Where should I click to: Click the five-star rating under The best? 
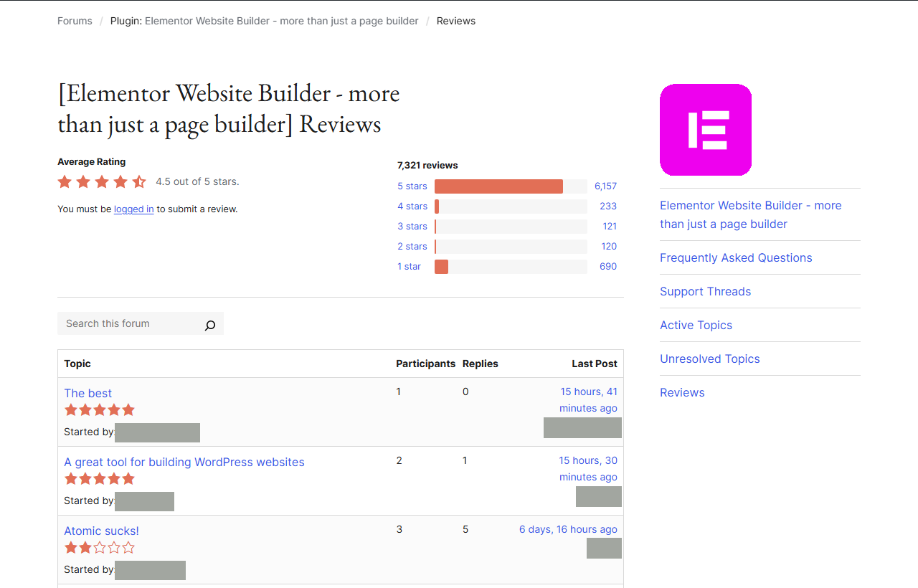point(100,410)
